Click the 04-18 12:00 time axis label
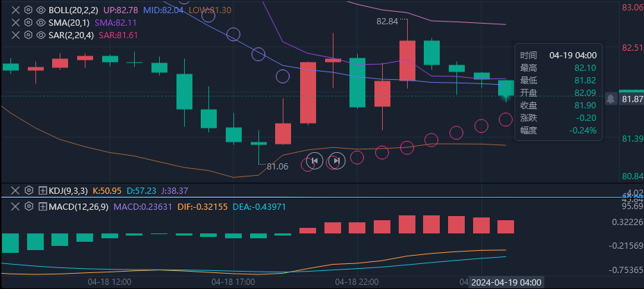 pyautogui.click(x=109, y=282)
